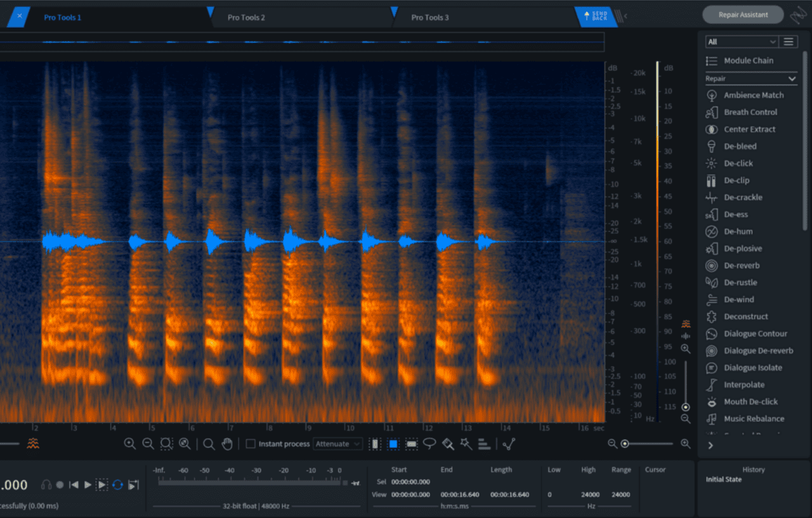
Task: Open the Music Rebalance module
Action: (x=745, y=419)
